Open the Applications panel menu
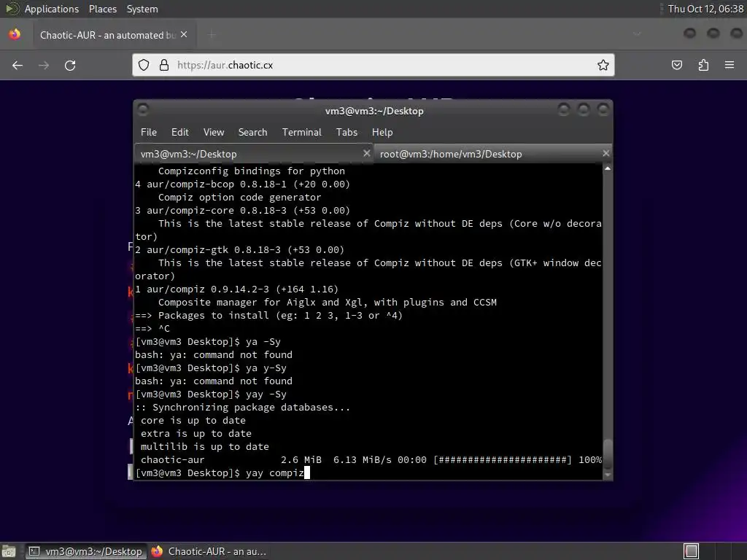 point(52,9)
